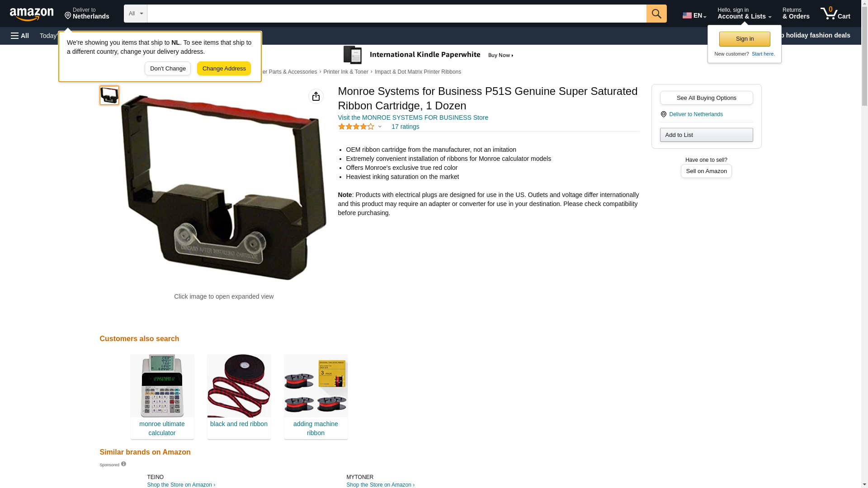This screenshot has height=488, width=868.
Task: Open the 17 ratings link
Action: pos(405,127)
